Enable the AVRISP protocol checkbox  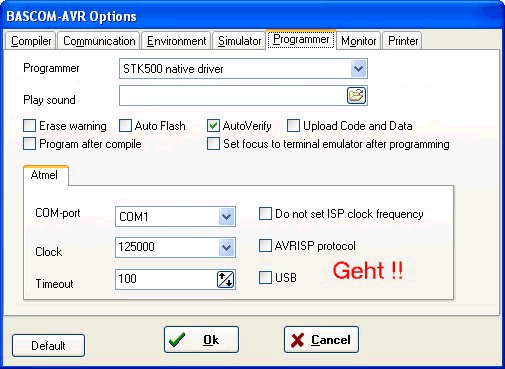click(265, 246)
